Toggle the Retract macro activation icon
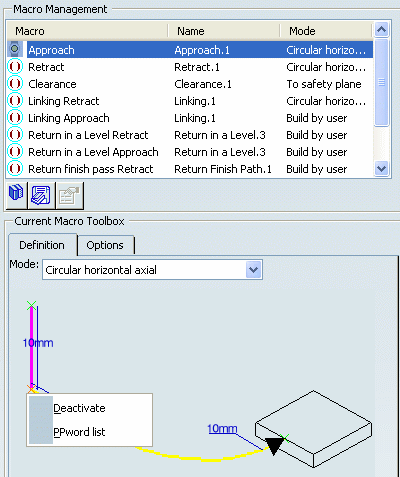 coord(15,67)
